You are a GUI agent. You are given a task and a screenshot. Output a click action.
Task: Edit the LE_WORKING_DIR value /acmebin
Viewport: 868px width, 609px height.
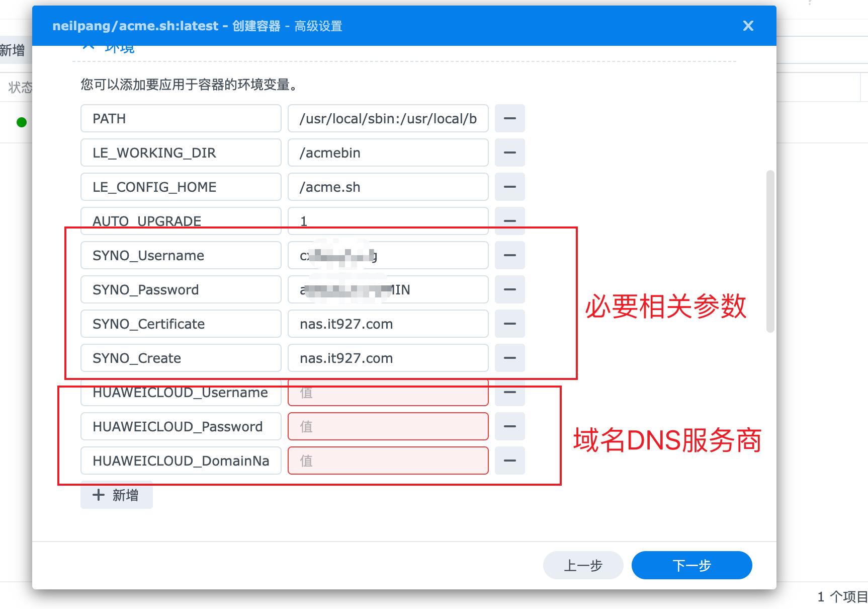tap(388, 153)
